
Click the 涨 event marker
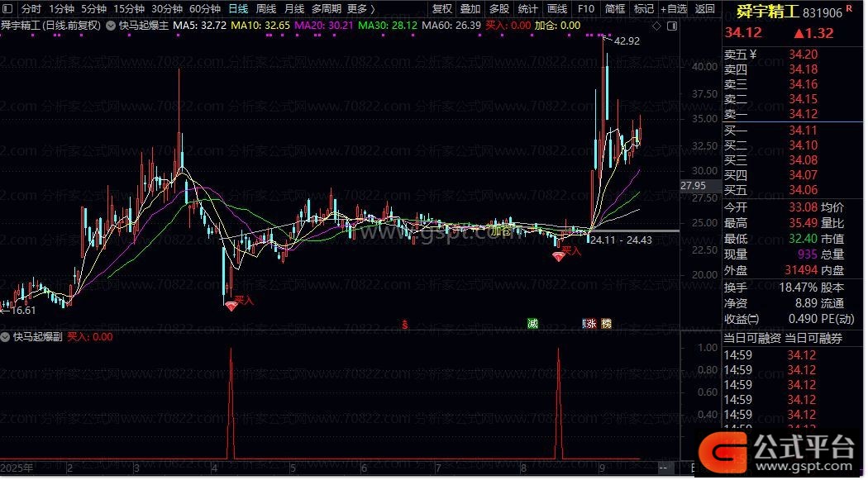pyautogui.click(x=590, y=324)
